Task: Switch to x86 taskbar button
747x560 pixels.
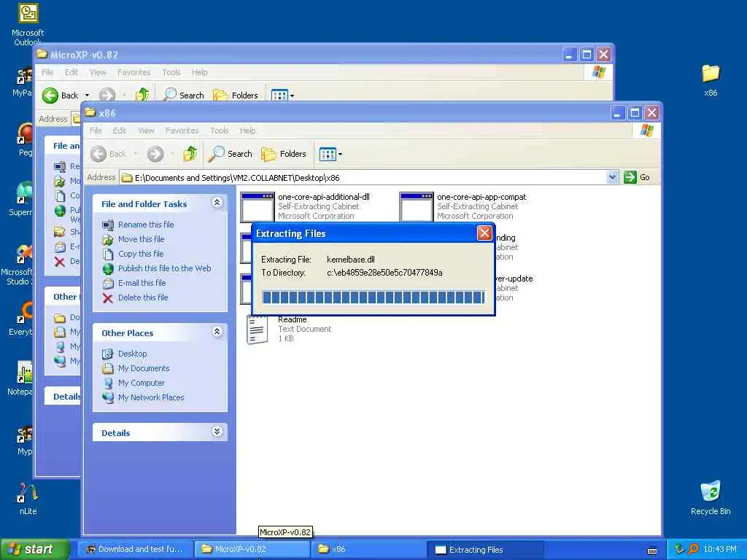Action: [x=368, y=549]
